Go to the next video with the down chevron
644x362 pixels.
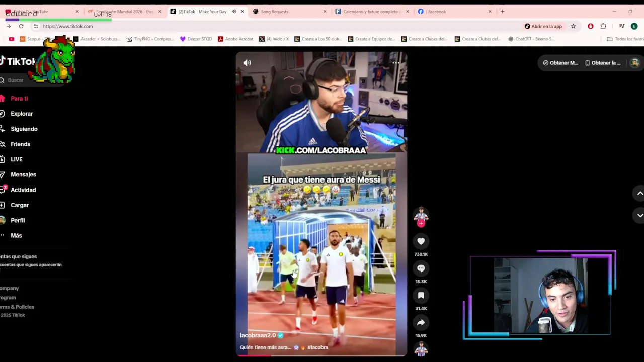[640, 215]
